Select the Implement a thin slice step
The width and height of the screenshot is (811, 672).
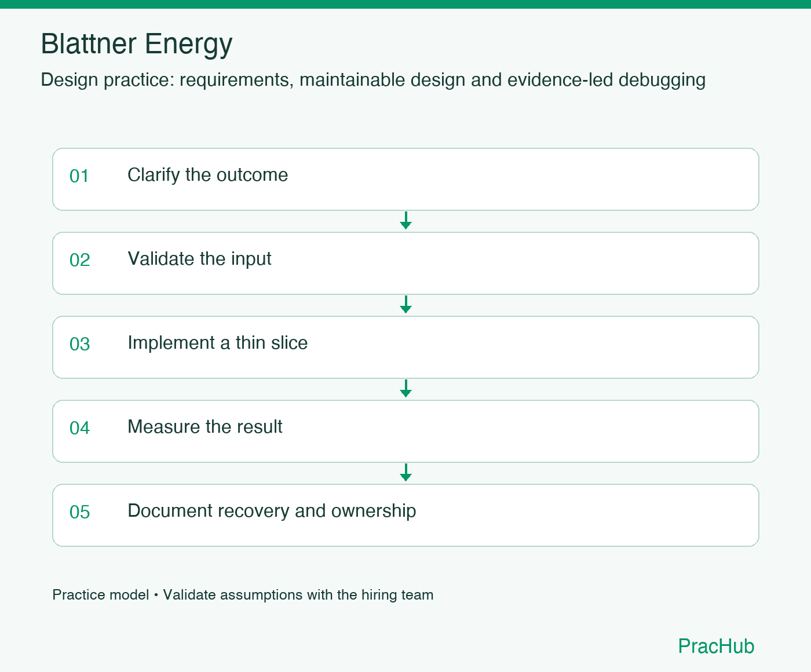(405, 347)
